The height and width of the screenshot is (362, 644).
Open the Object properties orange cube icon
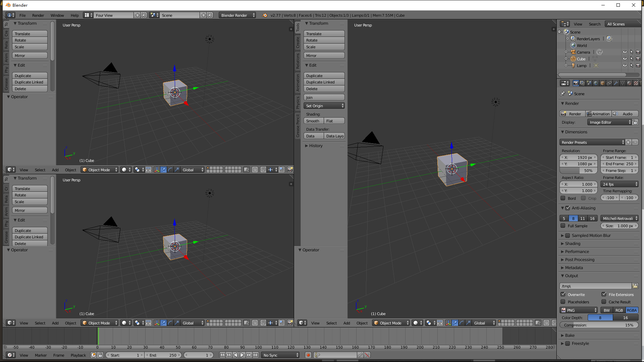602,83
